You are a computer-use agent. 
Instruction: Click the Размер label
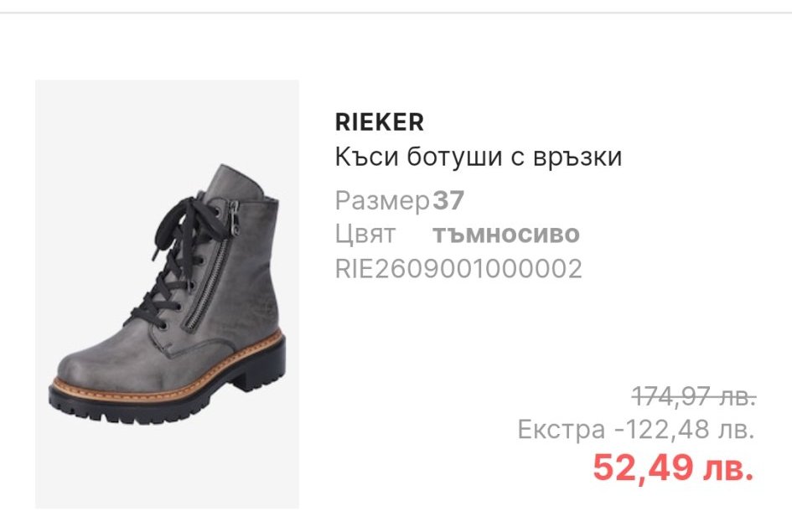tap(382, 202)
